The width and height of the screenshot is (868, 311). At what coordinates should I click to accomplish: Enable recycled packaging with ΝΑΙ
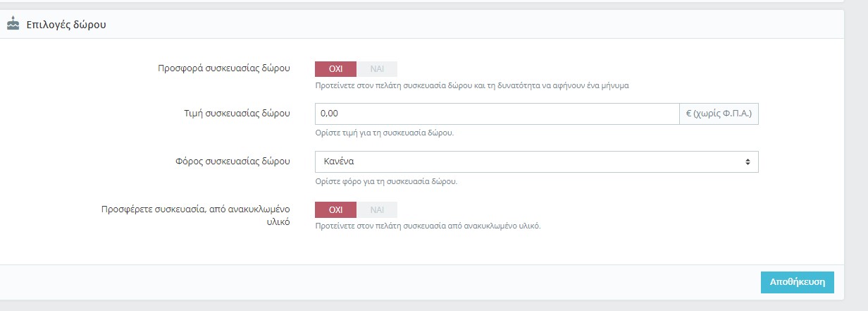click(x=377, y=210)
